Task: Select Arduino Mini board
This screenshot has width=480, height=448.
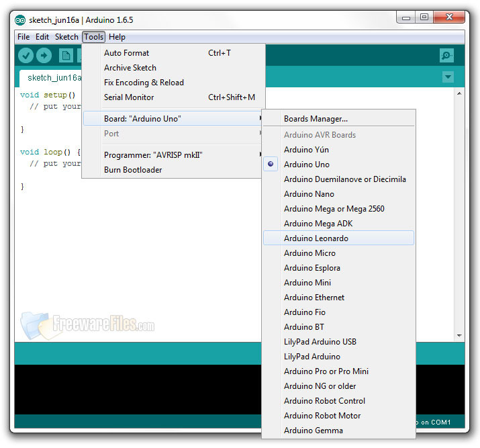Action: 338,282
